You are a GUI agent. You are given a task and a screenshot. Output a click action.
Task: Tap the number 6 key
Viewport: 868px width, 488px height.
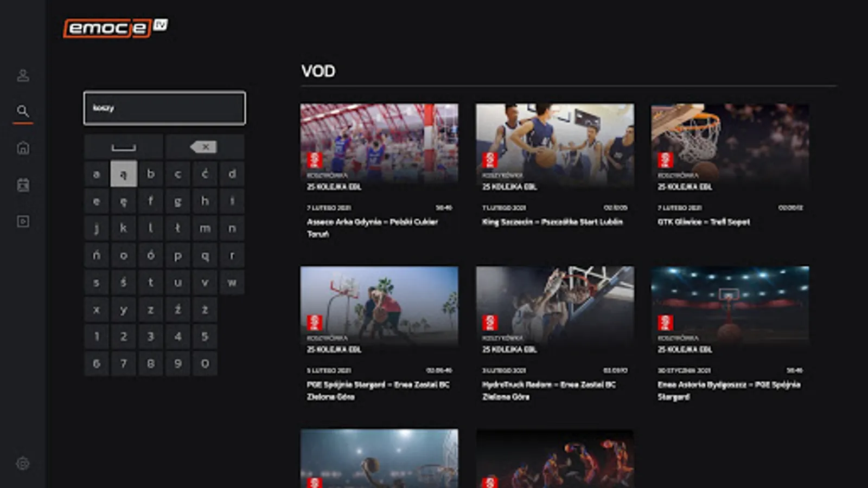point(97,364)
